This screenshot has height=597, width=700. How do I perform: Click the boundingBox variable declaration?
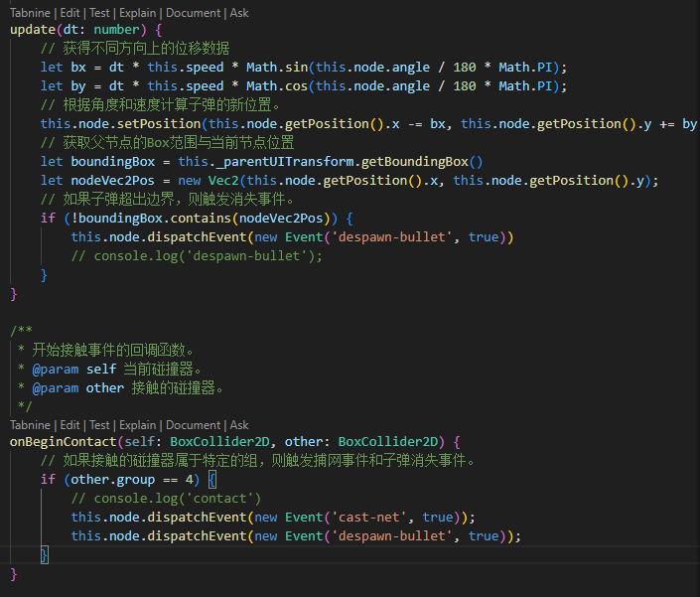[x=113, y=162]
